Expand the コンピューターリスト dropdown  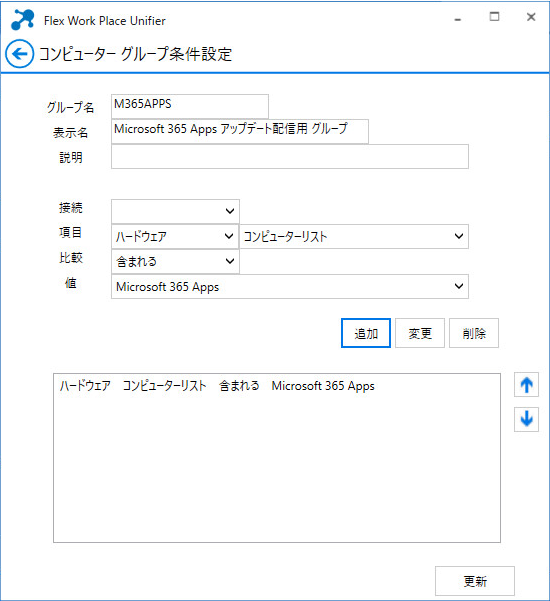tap(354, 236)
